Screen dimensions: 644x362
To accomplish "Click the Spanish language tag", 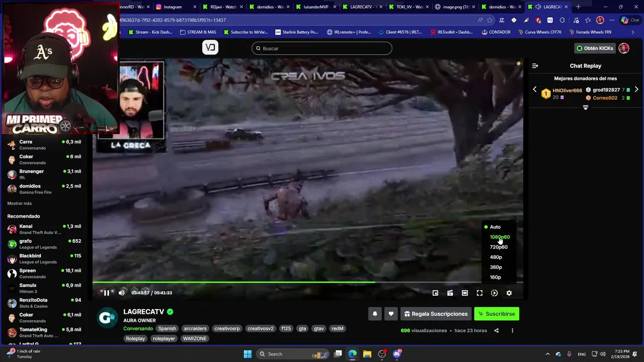I will point(167,328).
